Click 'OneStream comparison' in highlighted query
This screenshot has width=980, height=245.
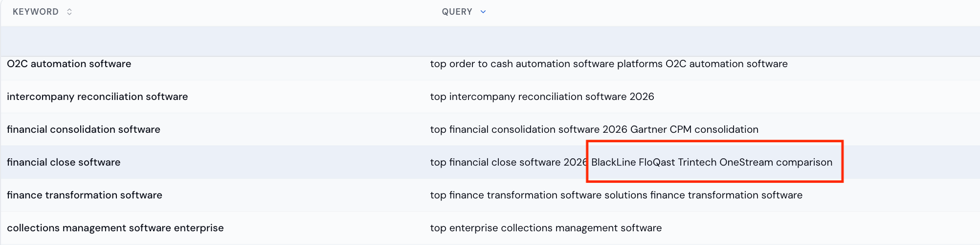coord(776,162)
